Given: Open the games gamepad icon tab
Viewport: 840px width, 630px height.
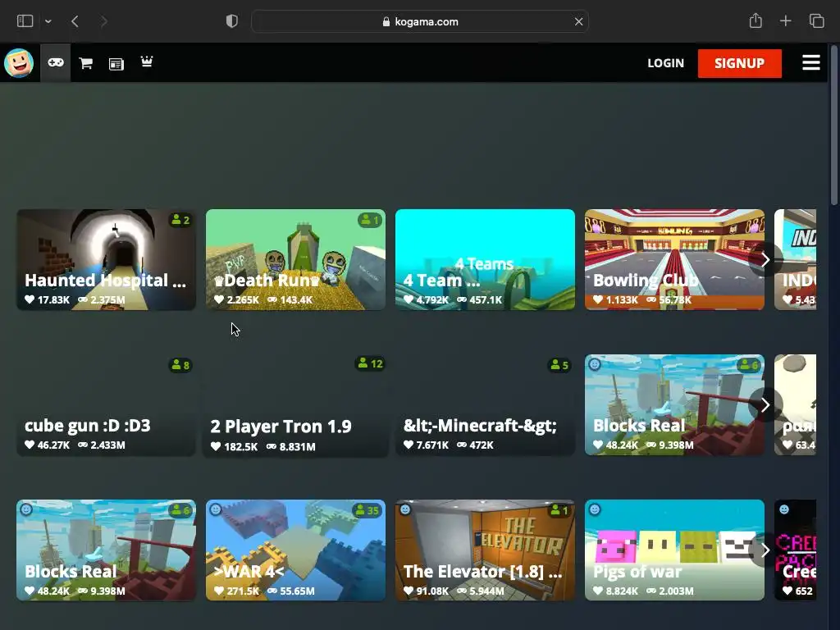Looking at the screenshot, I should pos(56,62).
